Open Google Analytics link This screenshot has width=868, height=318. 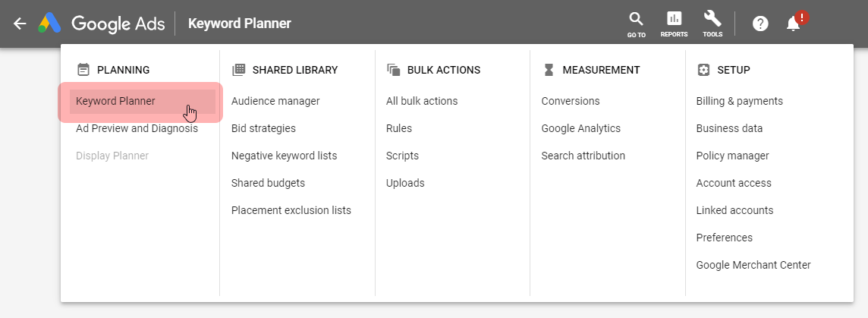click(581, 128)
